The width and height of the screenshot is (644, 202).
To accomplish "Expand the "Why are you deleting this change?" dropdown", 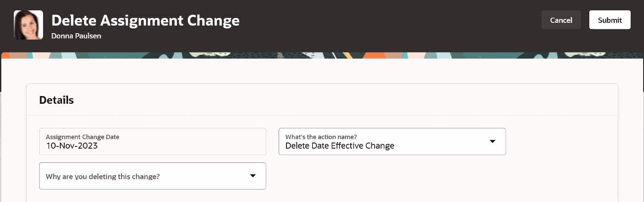I will click(x=152, y=176).
